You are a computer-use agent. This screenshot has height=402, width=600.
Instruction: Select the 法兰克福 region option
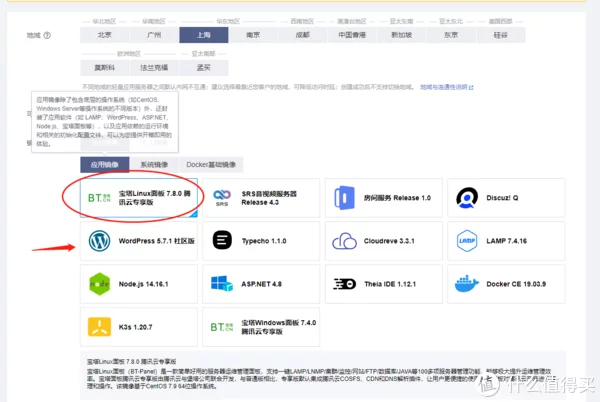click(x=154, y=68)
